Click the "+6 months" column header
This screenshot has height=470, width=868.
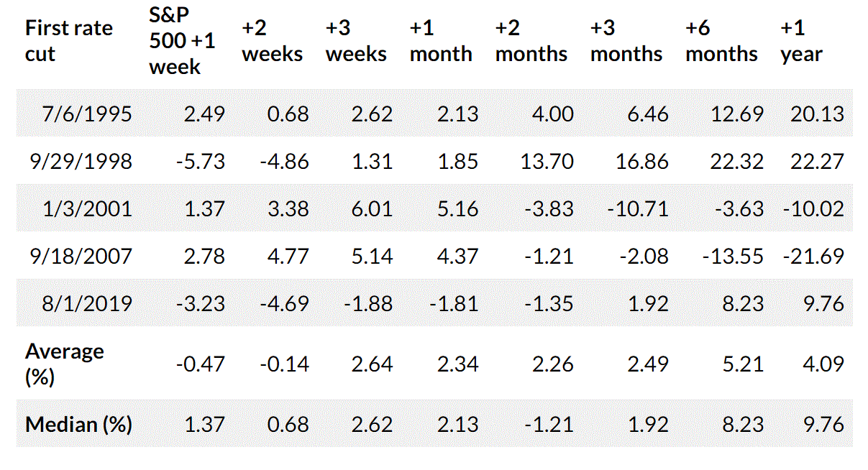coord(721,41)
